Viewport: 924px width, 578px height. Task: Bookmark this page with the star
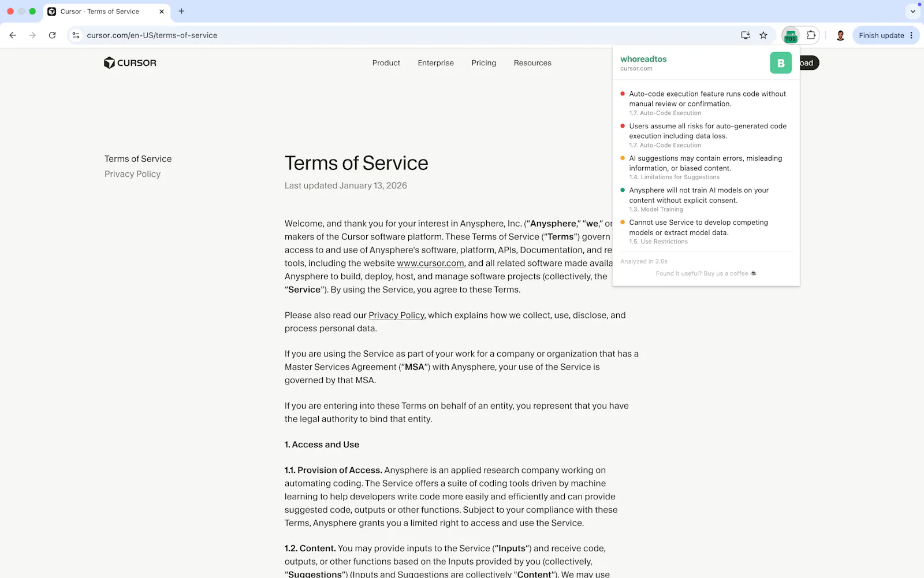(x=763, y=35)
